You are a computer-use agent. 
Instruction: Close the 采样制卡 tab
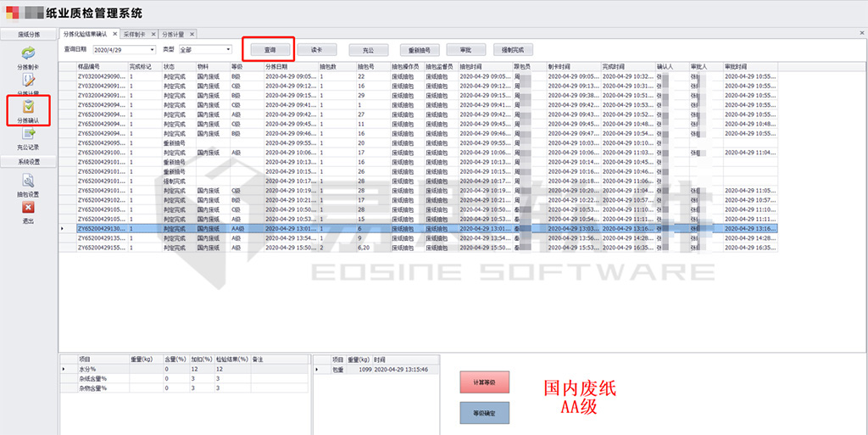(x=153, y=34)
